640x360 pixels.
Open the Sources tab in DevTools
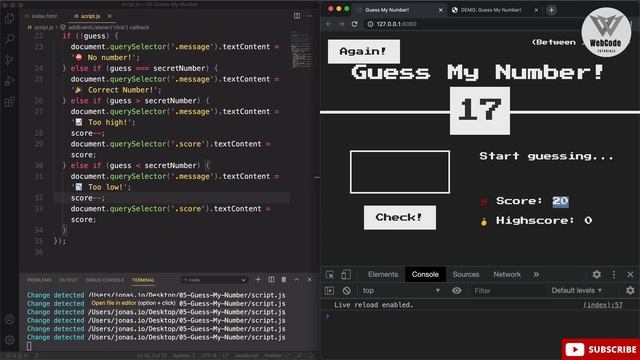pyautogui.click(x=466, y=275)
